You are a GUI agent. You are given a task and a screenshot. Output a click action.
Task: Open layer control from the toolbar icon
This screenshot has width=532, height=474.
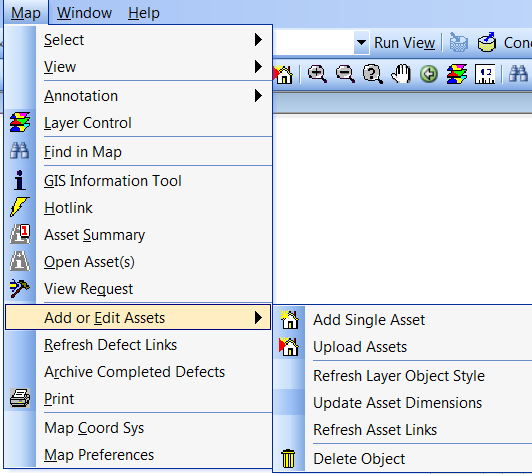[457, 74]
